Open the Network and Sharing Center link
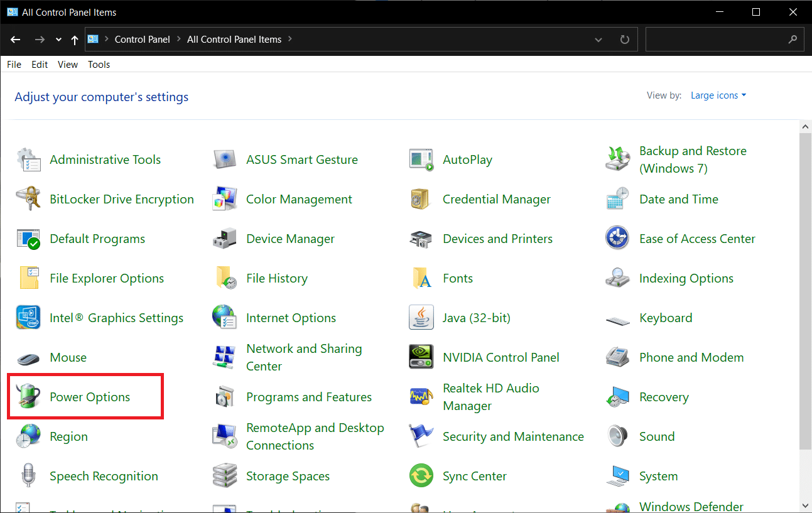 (x=304, y=357)
